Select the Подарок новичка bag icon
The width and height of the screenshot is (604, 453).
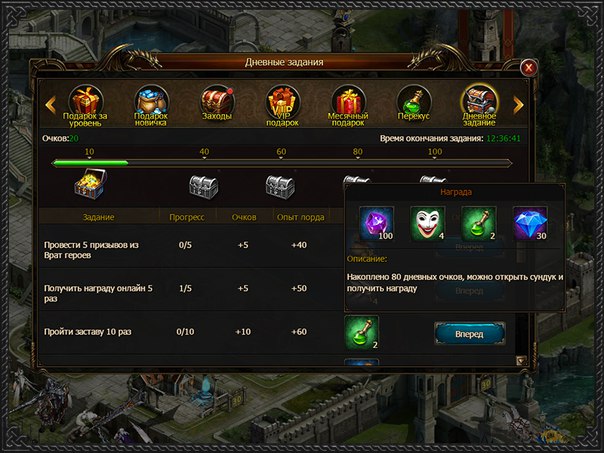(x=151, y=102)
